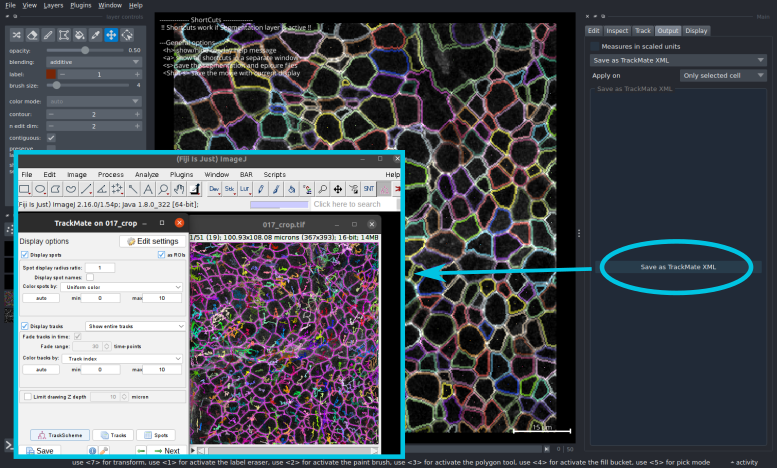Click ImageJ magnifying glass zoom tool
The width and height of the screenshot is (777, 468).
162,188
